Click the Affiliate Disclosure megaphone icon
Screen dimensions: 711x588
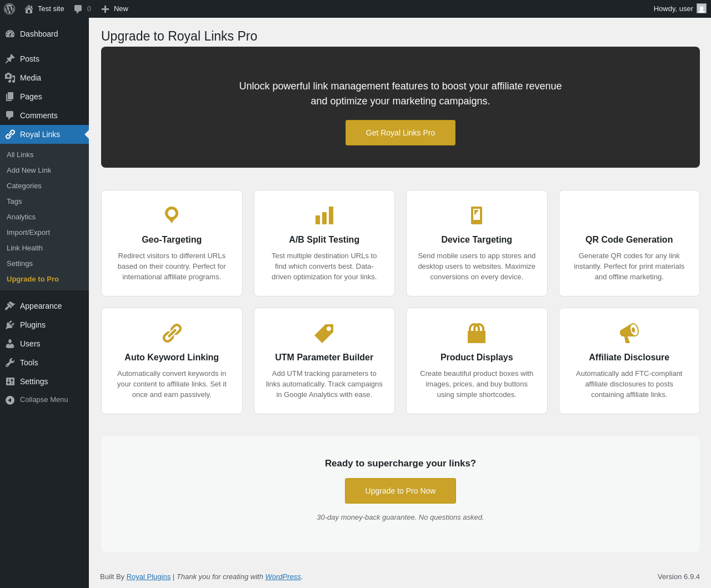(x=629, y=333)
